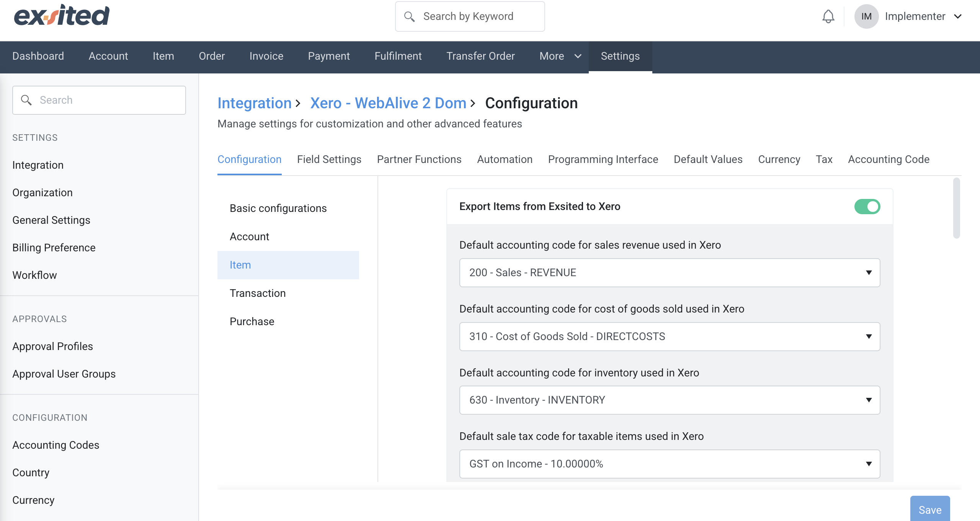Select the Item configuration section
The height and width of the screenshot is (521, 980).
point(288,265)
